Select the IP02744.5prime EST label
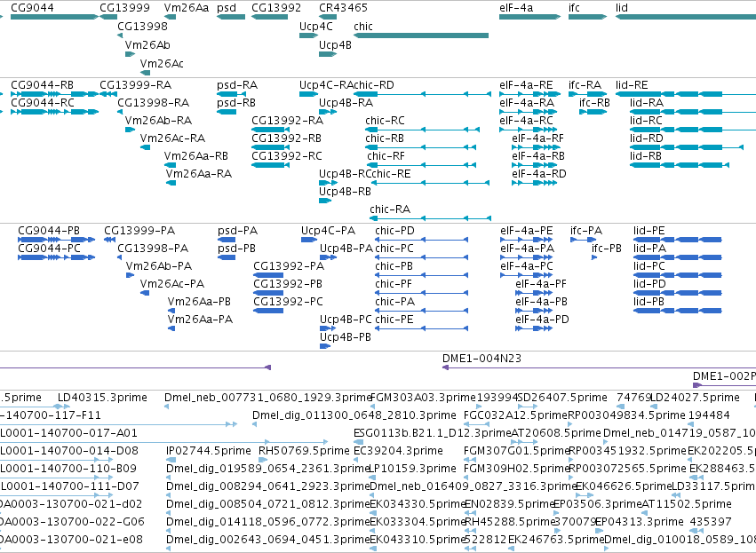 (x=208, y=451)
